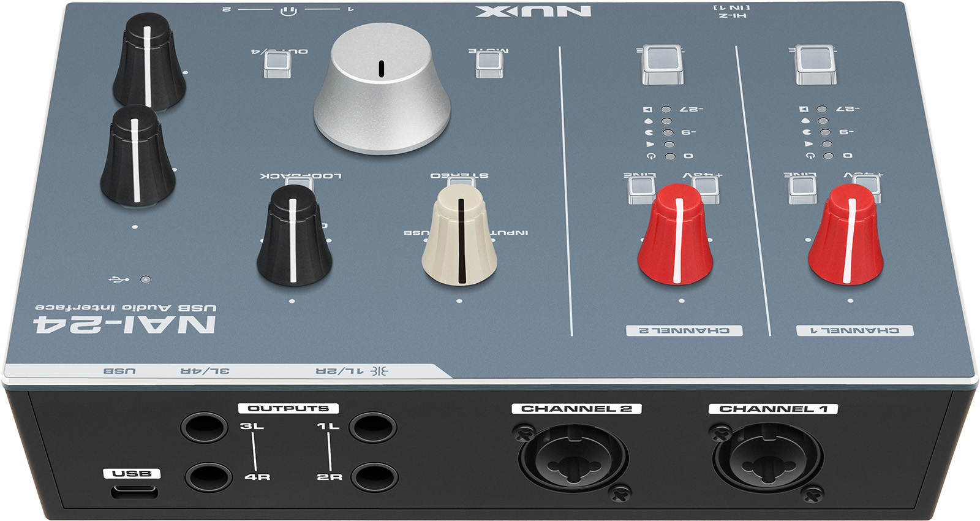Click the USB-C port on rear panel
This screenshot has width=980, height=521.
134,492
